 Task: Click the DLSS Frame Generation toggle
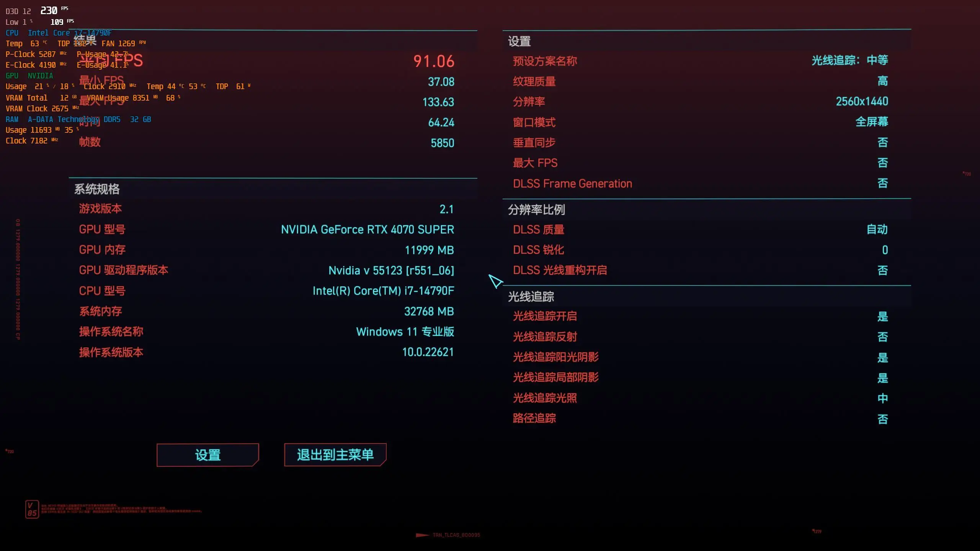pos(882,183)
